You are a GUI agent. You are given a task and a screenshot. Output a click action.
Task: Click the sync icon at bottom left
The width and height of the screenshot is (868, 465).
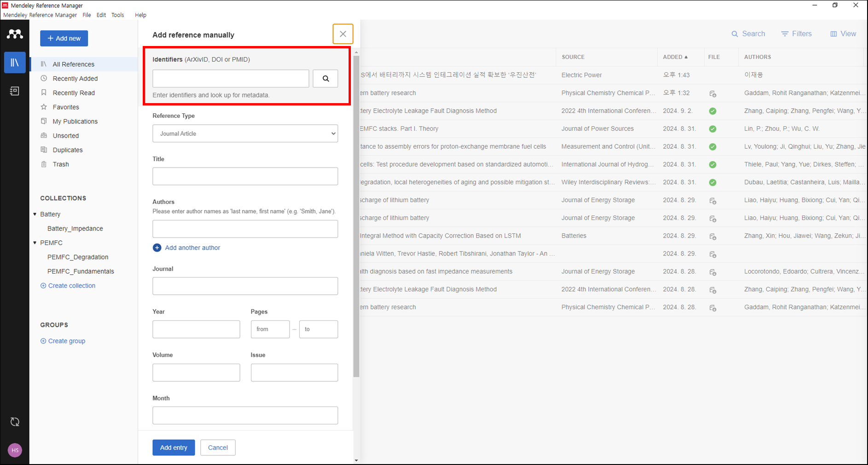pos(15,422)
